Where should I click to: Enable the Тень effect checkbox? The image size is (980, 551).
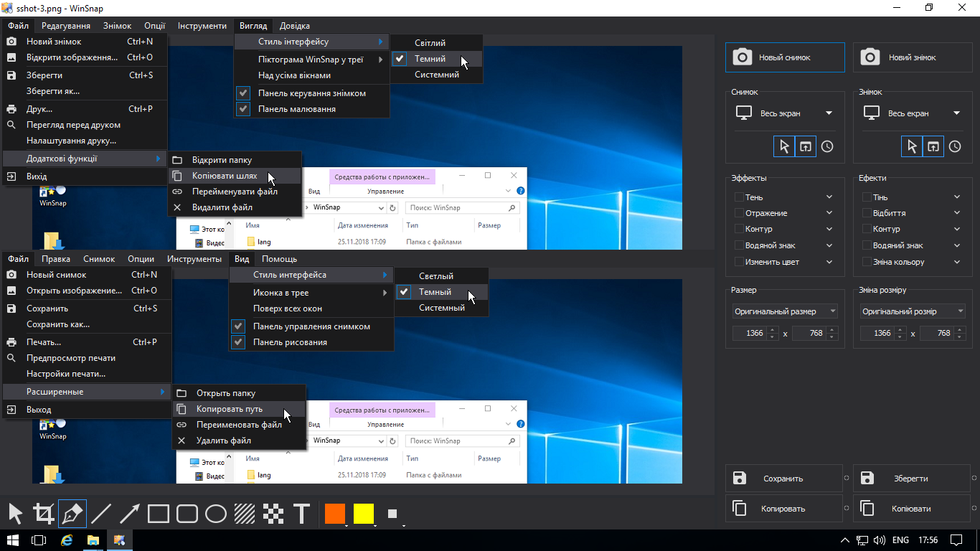pos(739,197)
